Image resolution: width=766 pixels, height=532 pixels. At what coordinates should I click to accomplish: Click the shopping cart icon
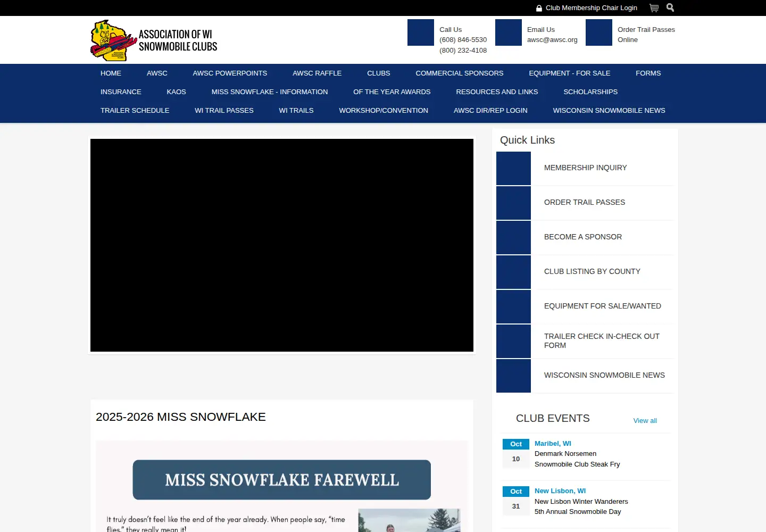point(654,8)
